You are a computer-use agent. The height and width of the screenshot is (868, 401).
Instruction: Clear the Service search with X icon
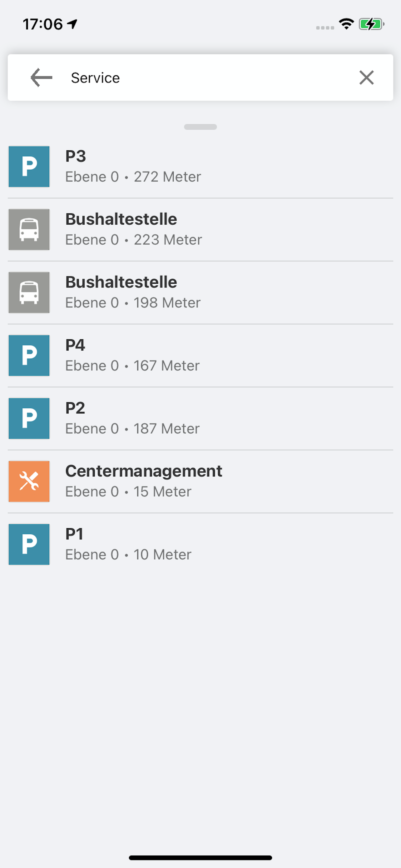[x=366, y=77]
